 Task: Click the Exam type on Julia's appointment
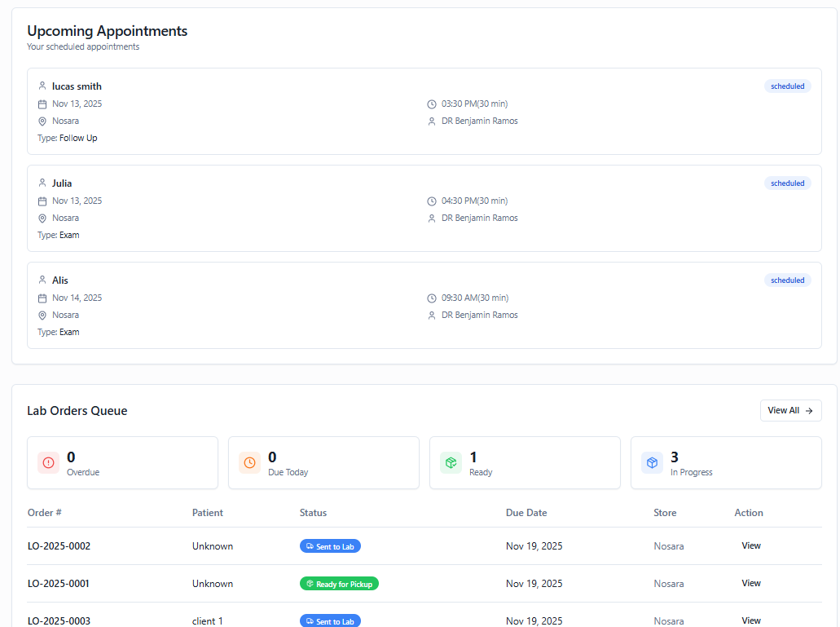tap(69, 235)
